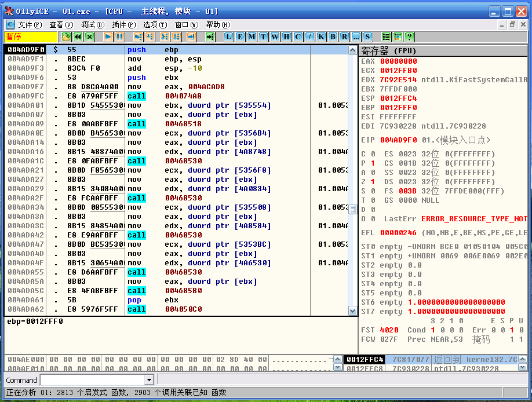Show Memory map via M button
532x402 pixels.
(252, 36)
